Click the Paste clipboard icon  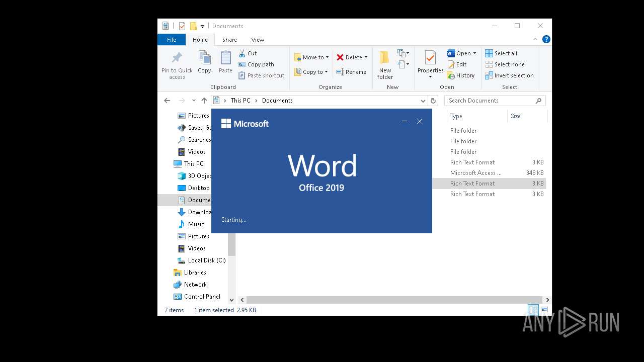point(225,58)
